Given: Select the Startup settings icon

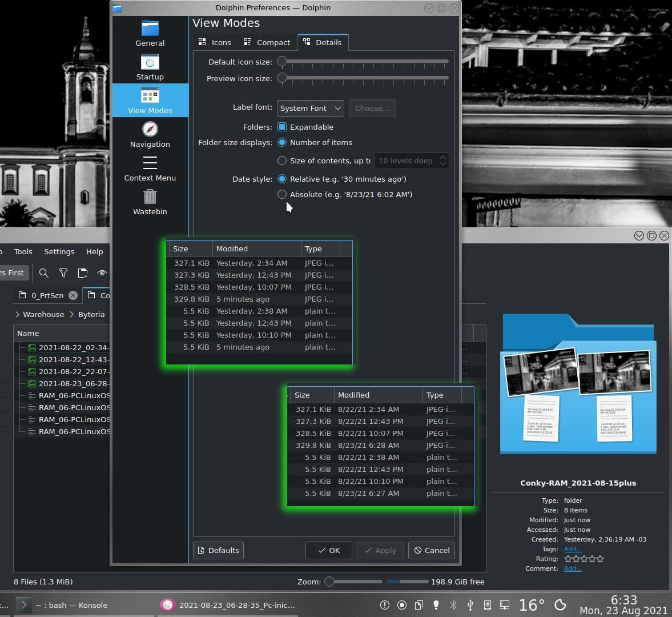Looking at the screenshot, I should 150,67.
